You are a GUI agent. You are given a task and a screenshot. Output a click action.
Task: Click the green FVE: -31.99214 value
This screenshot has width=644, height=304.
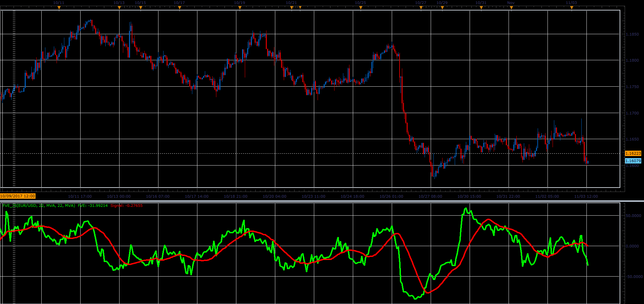(93, 205)
